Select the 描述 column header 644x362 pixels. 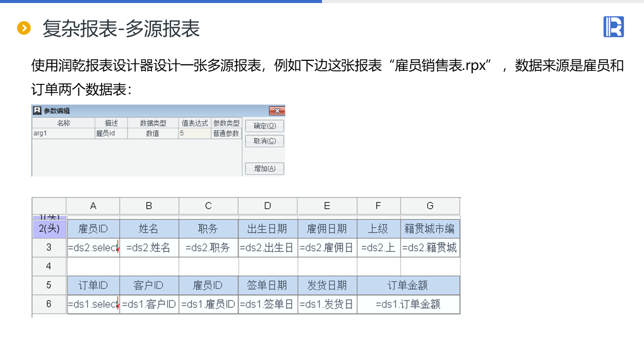coord(111,123)
